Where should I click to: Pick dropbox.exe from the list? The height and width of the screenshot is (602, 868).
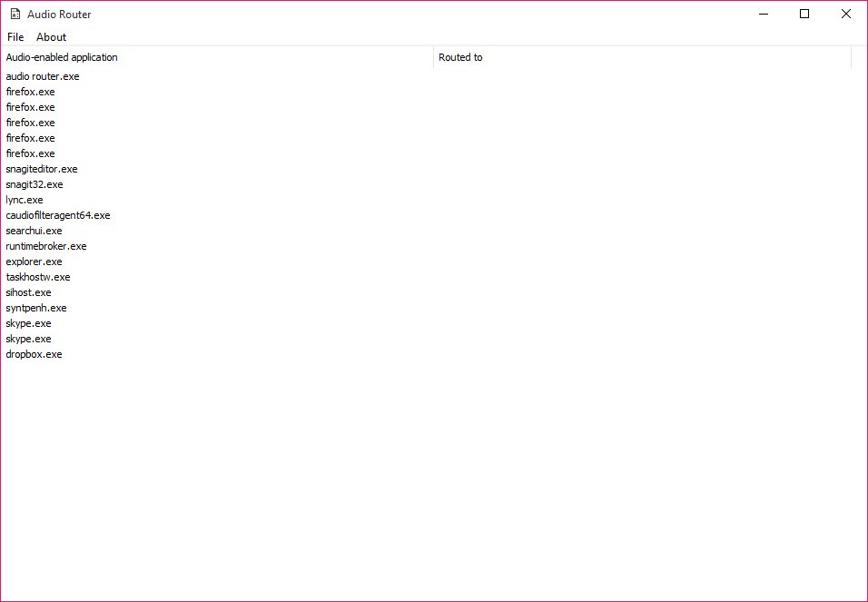(34, 354)
